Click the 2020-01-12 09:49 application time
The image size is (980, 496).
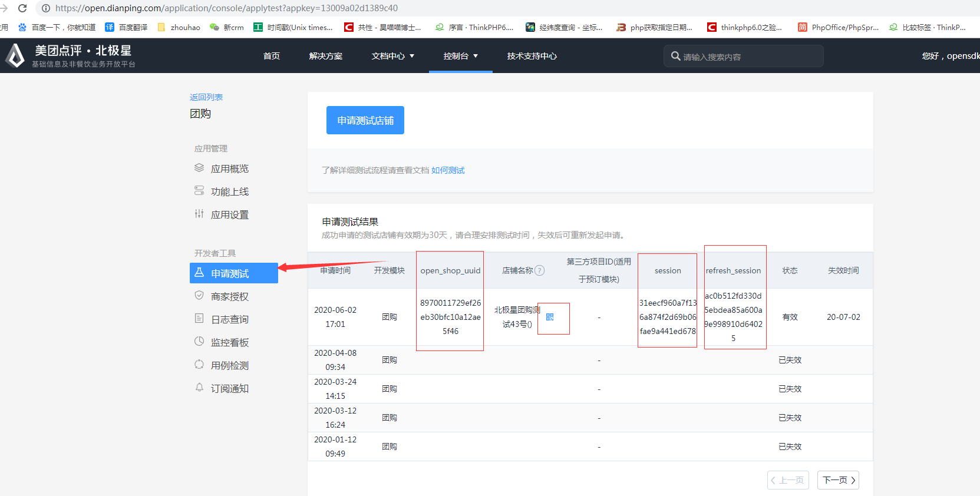coord(335,447)
